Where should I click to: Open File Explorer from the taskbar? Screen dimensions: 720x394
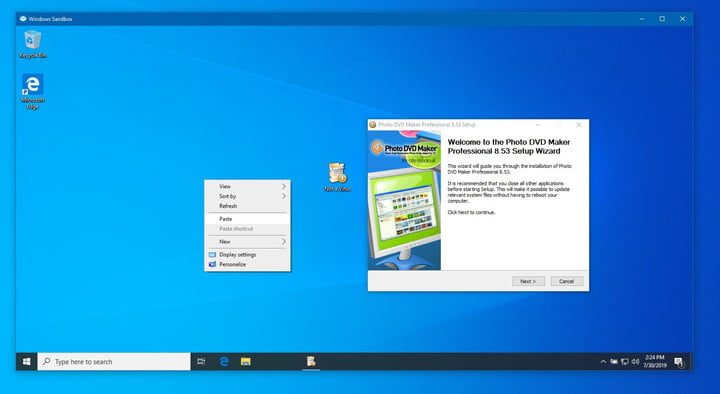246,362
